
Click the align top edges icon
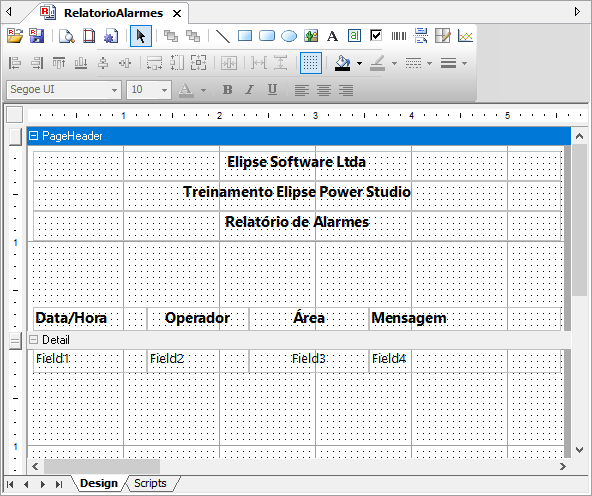coord(59,63)
